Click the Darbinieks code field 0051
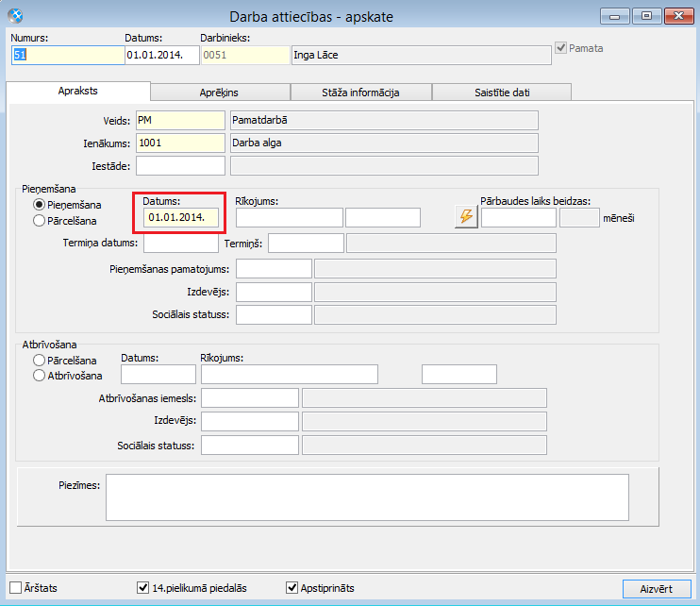The width and height of the screenshot is (700, 606). click(245, 55)
